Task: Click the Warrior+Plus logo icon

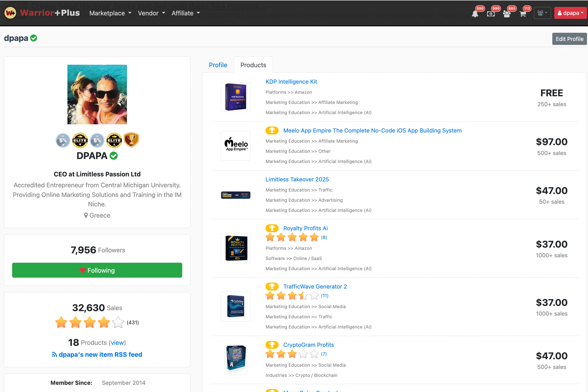Action: pyautogui.click(x=10, y=13)
